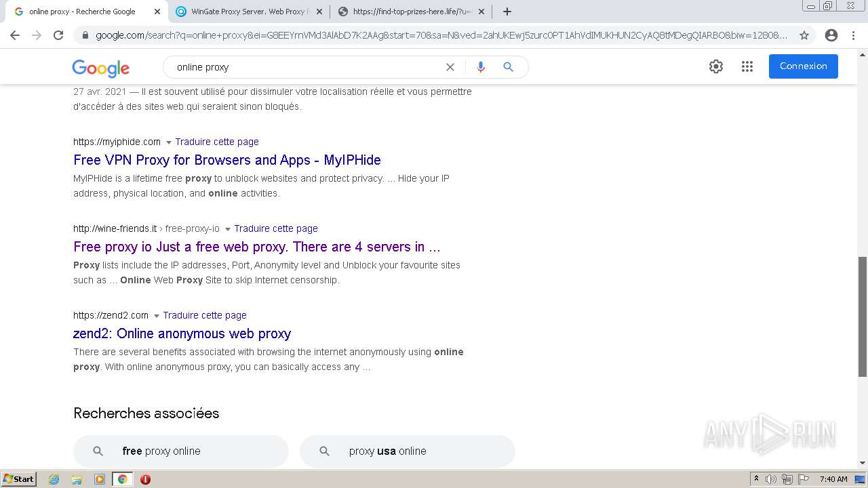This screenshot has width=868, height=488.
Task: Close the WinGate Proxy Server tab
Action: pyautogui.click(x=319, y=12)
